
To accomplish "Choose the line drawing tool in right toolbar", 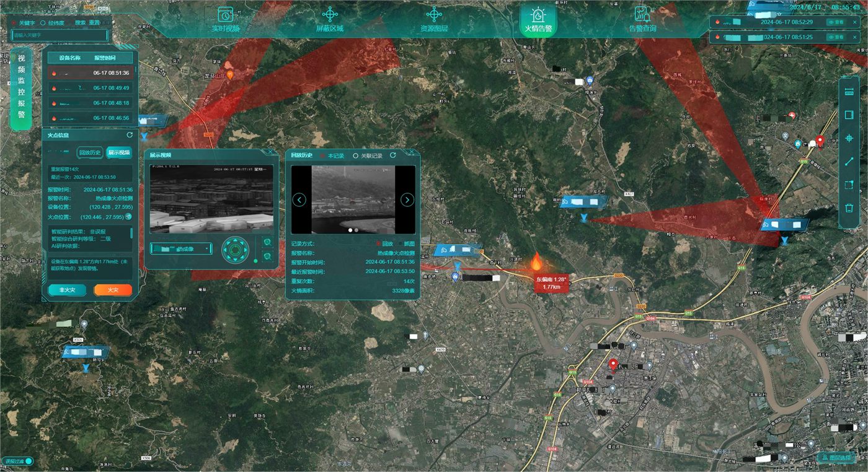I will click(x=849, y=162).
